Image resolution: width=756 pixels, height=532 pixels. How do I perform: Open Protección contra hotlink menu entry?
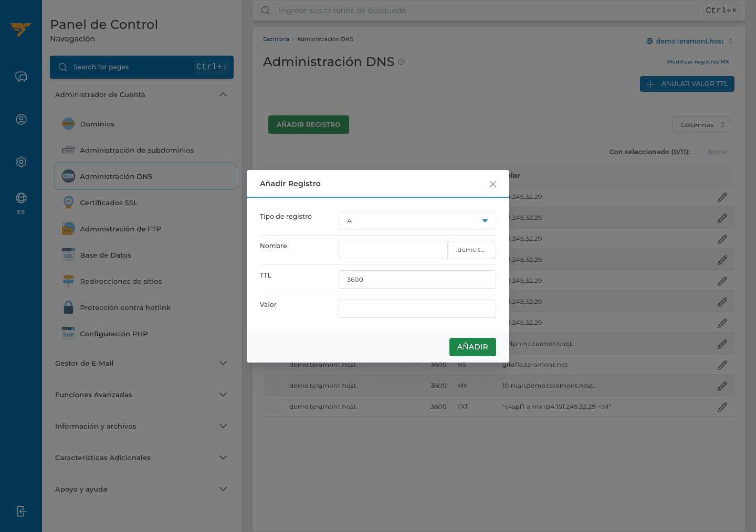(x=145, y=307)
